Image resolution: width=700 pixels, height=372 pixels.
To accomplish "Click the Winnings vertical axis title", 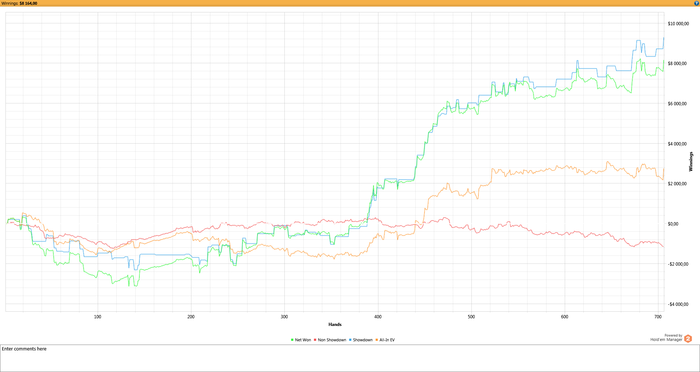I will pos(692,162).
